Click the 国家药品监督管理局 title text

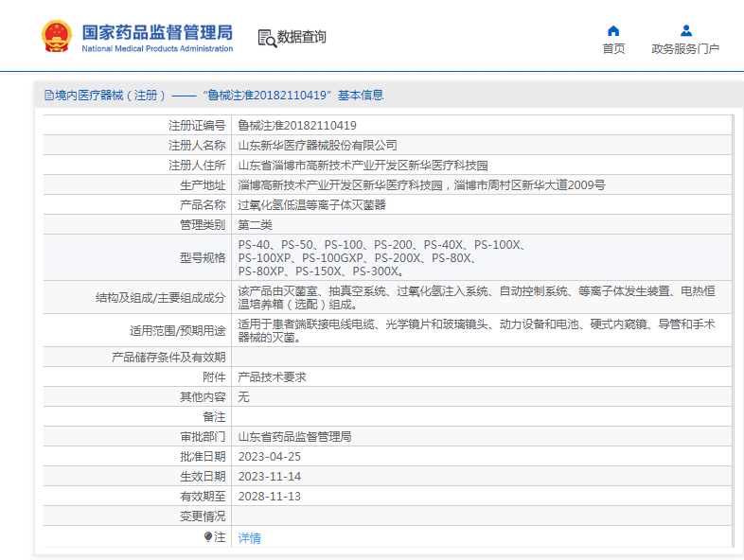(x=157, y=32)
